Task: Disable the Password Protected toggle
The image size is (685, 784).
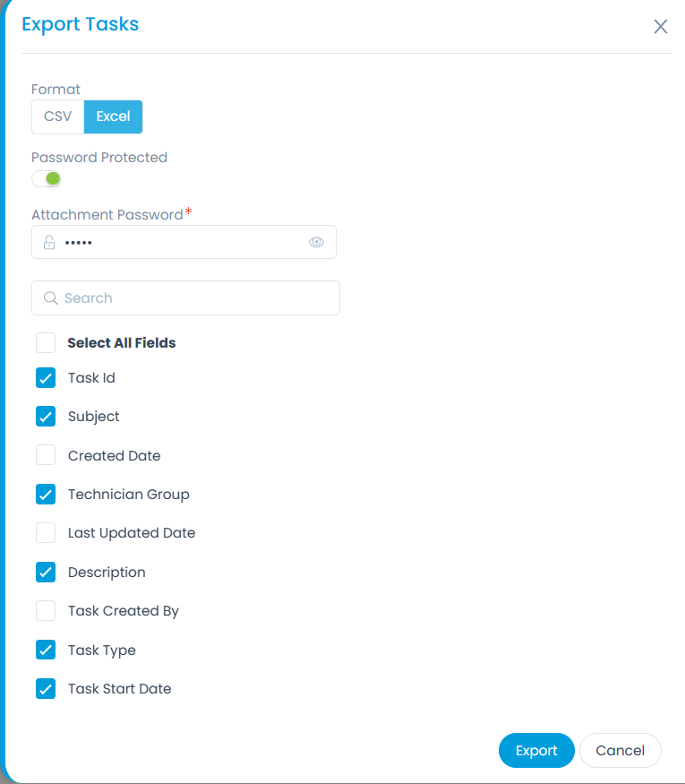Action: click(x=46, y=178)
